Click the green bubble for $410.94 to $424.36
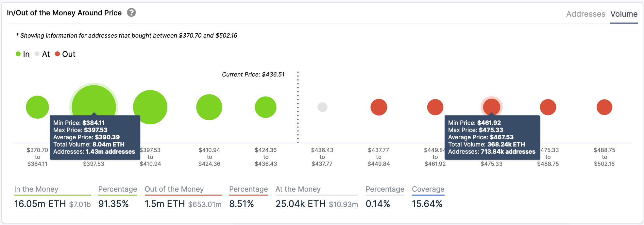 click(209, 107)
